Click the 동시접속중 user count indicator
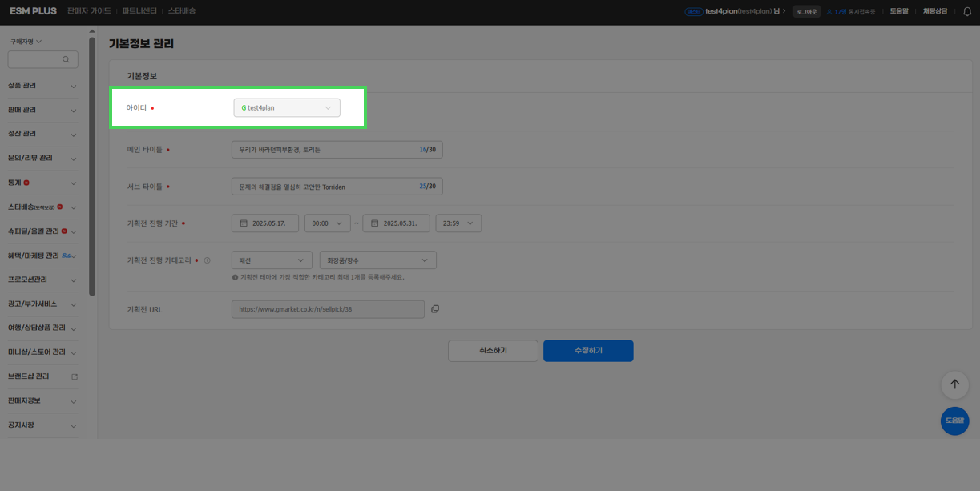This screenshot has width=980, height=491. [x=851, y=12]
